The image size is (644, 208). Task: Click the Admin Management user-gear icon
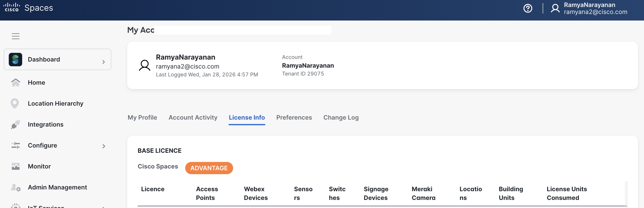click(x=15, y=187)
